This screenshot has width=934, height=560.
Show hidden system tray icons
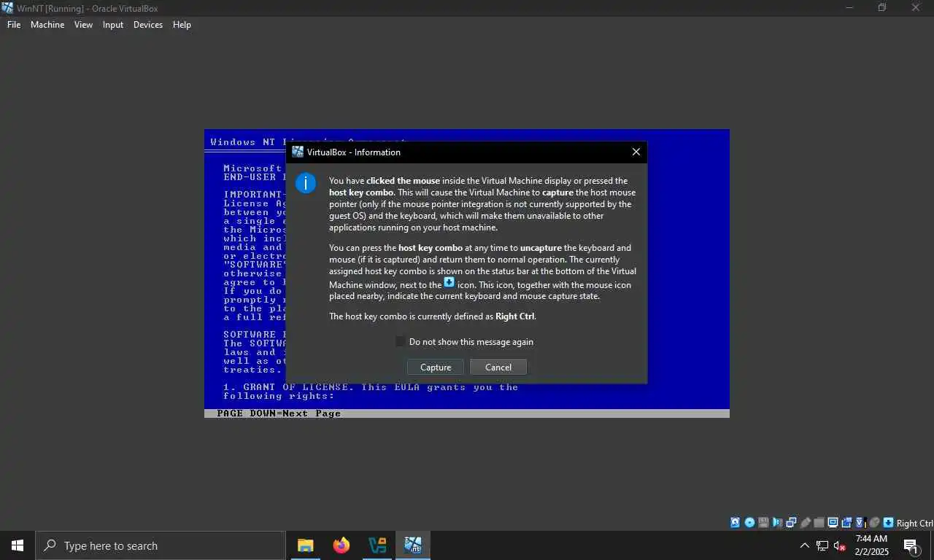coord(805,545)
